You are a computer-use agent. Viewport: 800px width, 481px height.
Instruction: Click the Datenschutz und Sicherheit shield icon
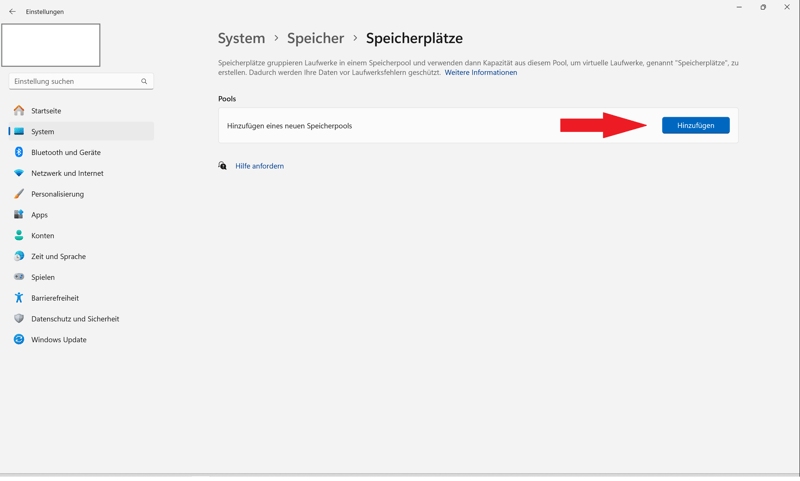[x=19, y=319]
